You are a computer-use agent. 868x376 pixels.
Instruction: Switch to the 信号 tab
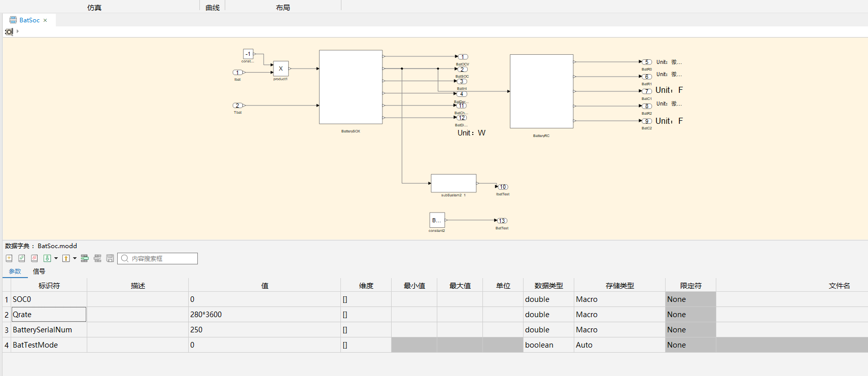point(39,271)
